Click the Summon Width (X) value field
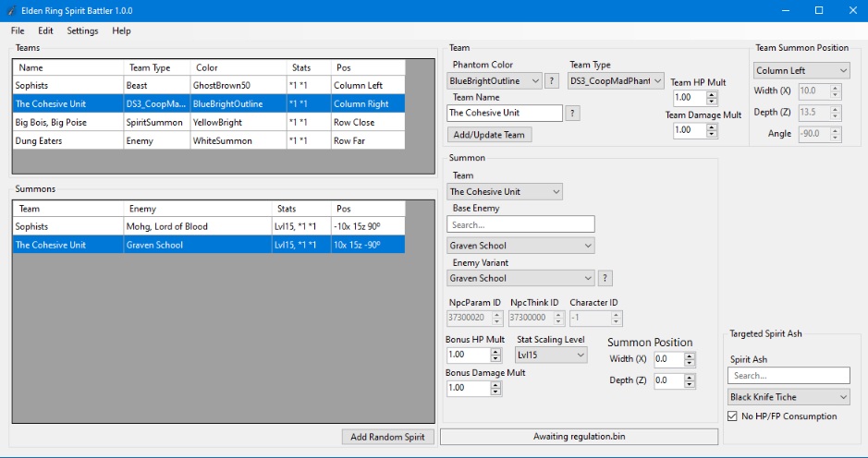This screenshot has height=458, width=868. pos(668,359)
